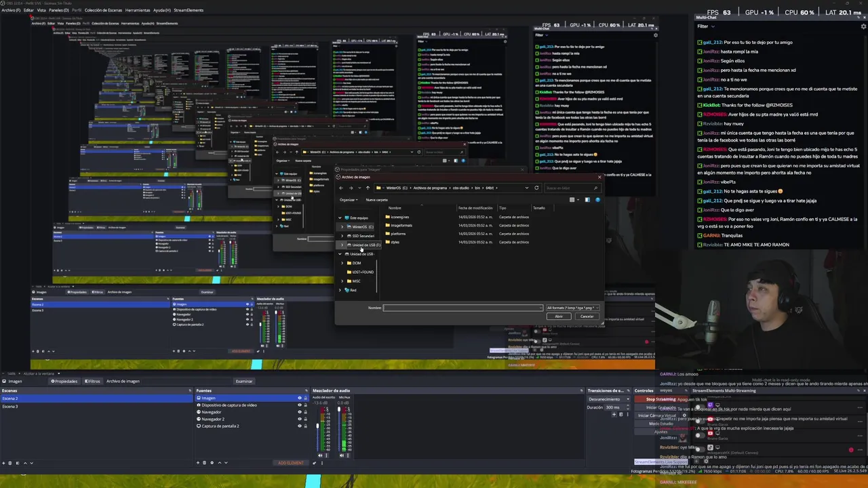Open the All formats file type dropdown
This screenshot has height=488, width=868.
coord(573,308)
